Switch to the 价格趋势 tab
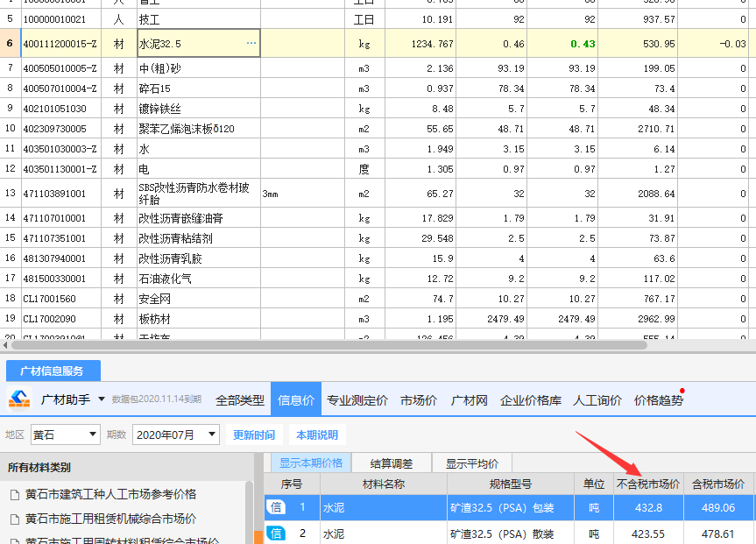This screenshot has width=756, height=544. point(659,399)
